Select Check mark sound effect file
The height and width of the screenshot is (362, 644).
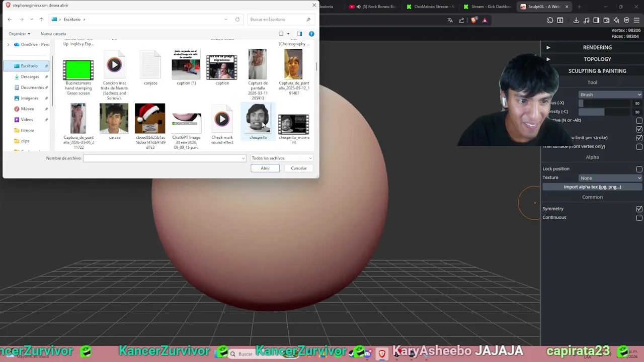222,125
